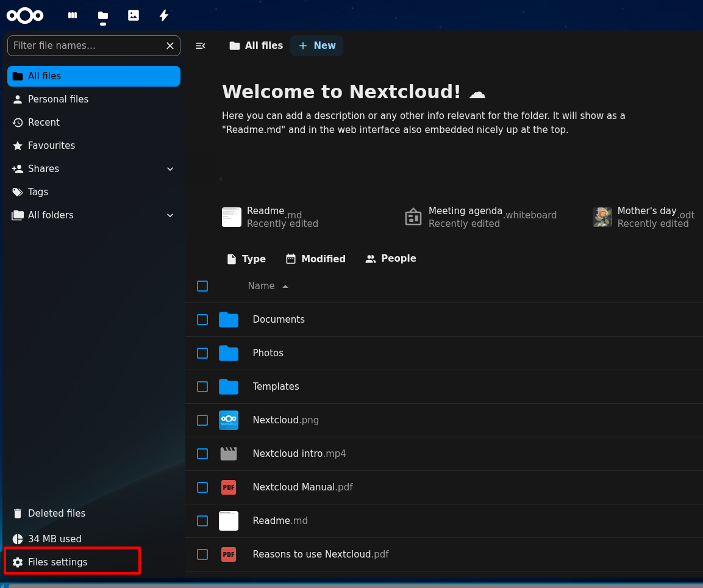The image size is (703, 588).
Task: Sort files by Name column header
Action: [262, 286]
